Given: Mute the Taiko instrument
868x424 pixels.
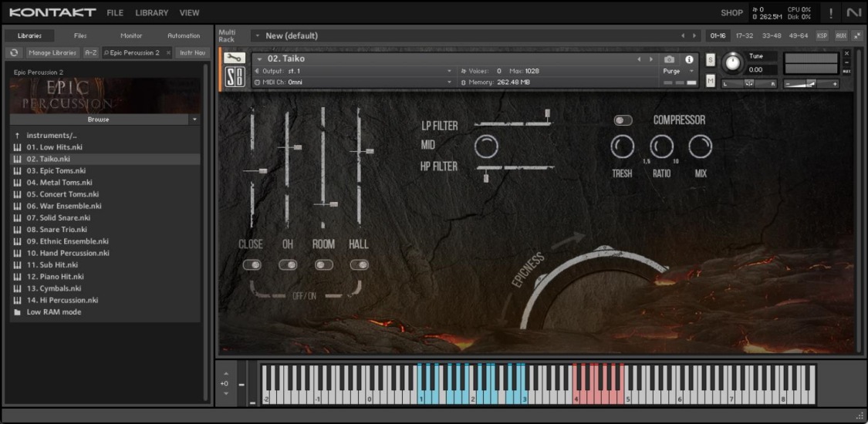Looking at the screenshot, I should 711,80.
